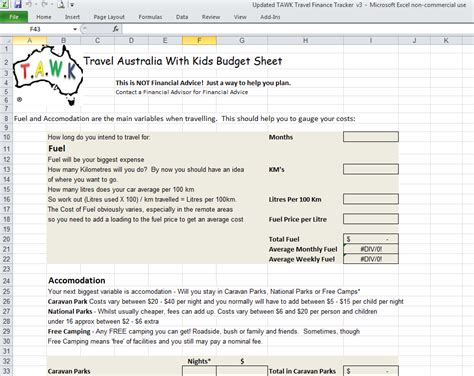474x376 pixels.
Task: Click the 'Total in Caravan Parks' label
Action: point(302,371)
